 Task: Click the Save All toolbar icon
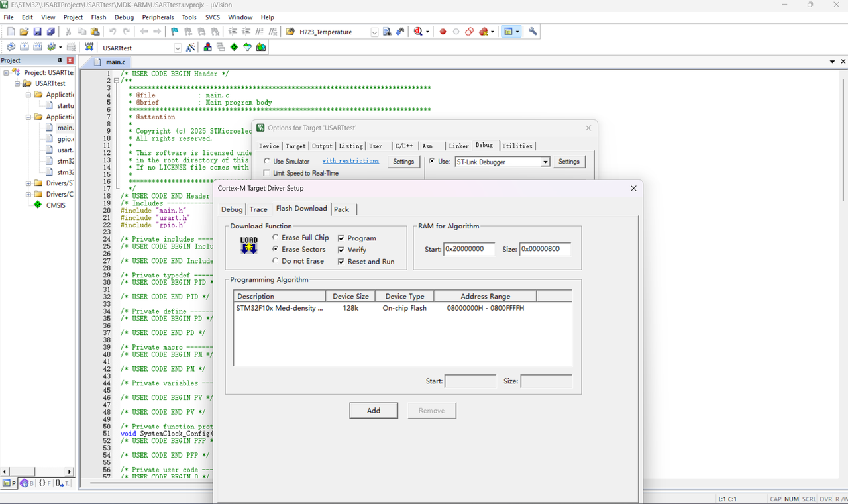point(51,32)
